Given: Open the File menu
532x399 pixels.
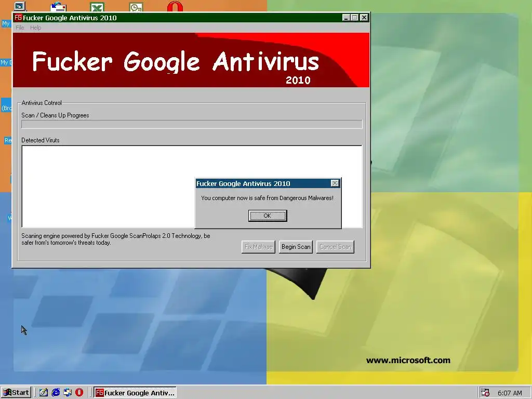Looking at the screenshot, I should (20, 28).
